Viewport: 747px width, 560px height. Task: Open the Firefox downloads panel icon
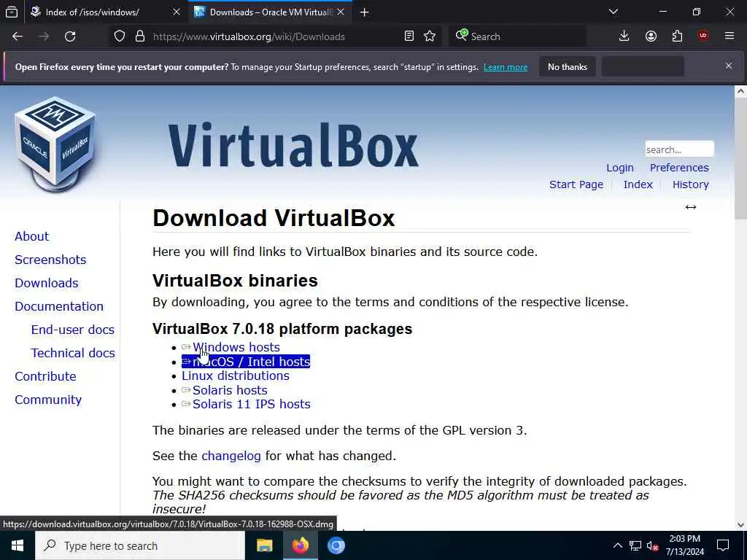[624, 36]
